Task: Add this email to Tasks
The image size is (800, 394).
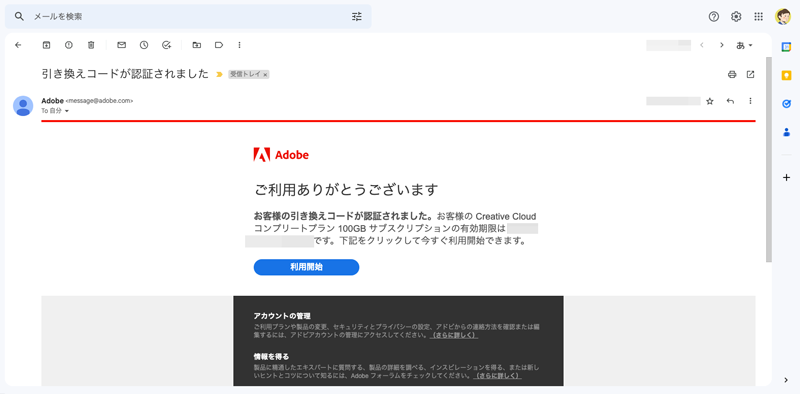Action: [x=166, y=45]
